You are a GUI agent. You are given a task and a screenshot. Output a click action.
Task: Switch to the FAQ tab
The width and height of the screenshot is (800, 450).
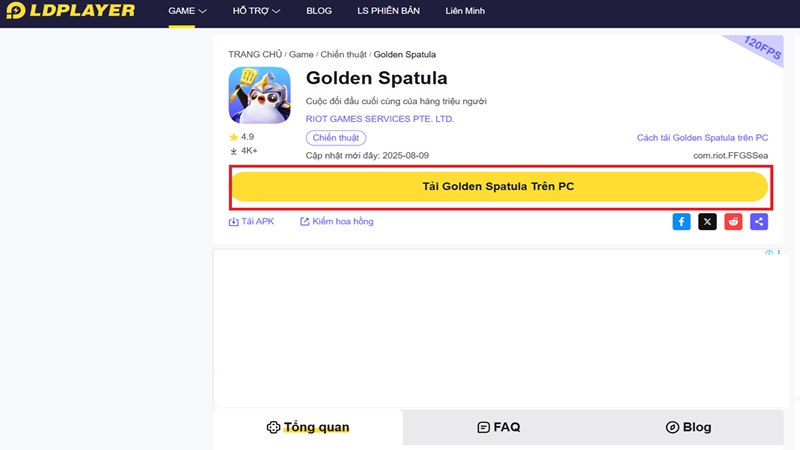498,427
